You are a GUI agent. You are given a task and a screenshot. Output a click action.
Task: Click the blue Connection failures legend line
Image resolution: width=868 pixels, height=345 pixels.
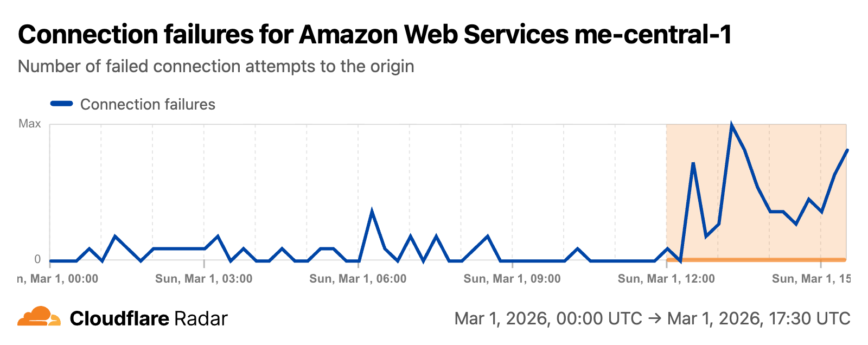tap(61, 104)
